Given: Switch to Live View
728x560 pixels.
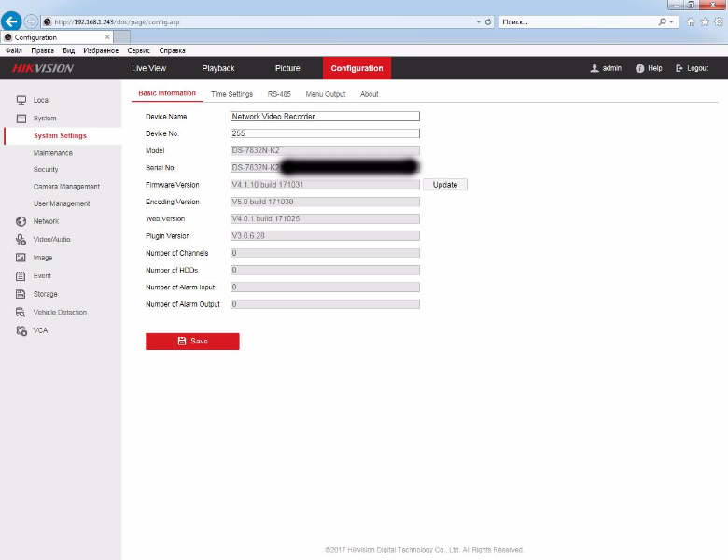Looking at the screenshot, I should (148, 68).
